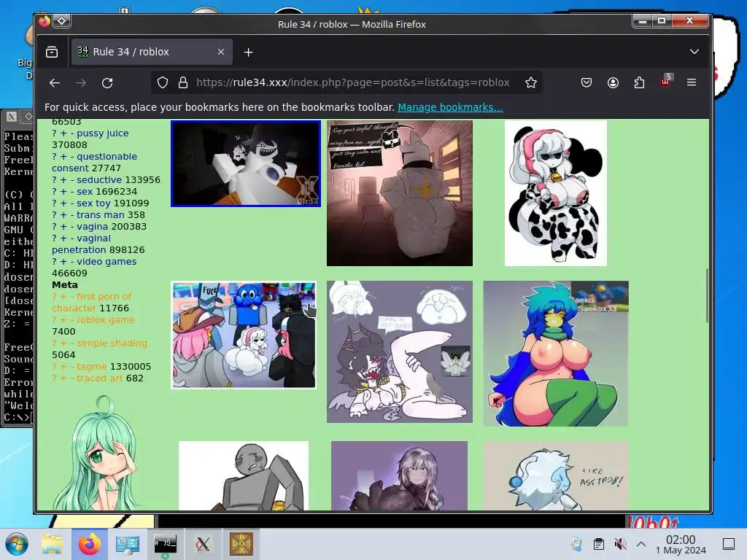Viewport: 747px width, 560px height.
Task: Expand the hidden system tray icons arrow
Action: (641, 544)
